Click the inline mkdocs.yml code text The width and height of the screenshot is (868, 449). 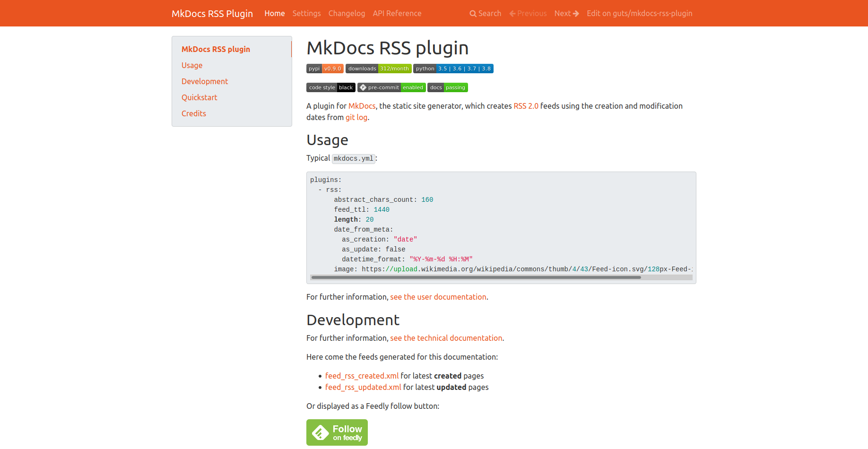click(x=354, y=159)
